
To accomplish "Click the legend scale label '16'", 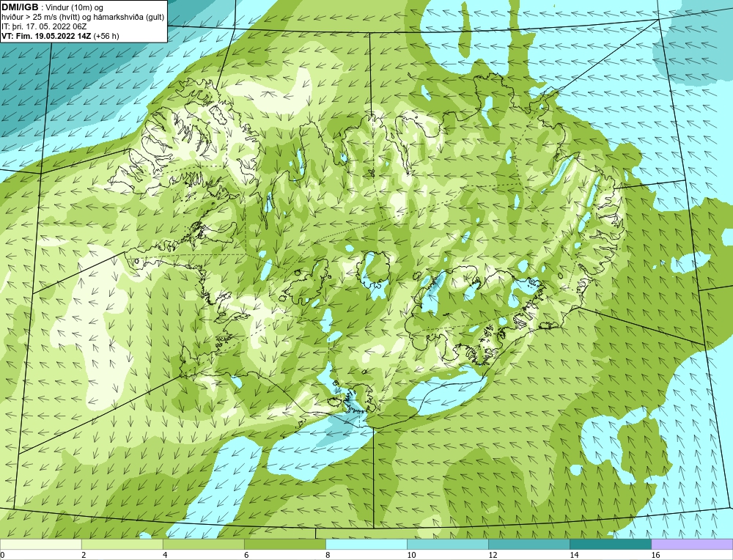I will click(655, 555).
